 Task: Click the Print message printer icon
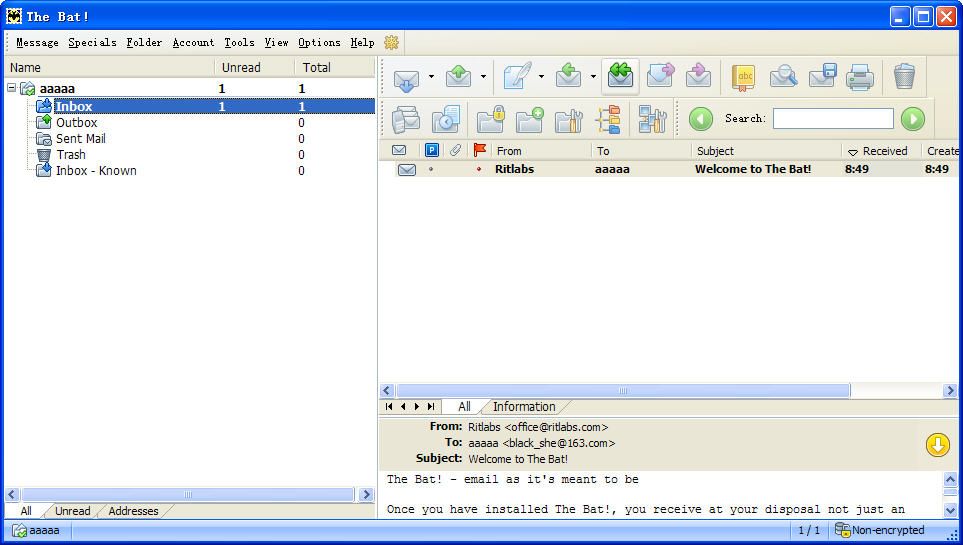860,77
